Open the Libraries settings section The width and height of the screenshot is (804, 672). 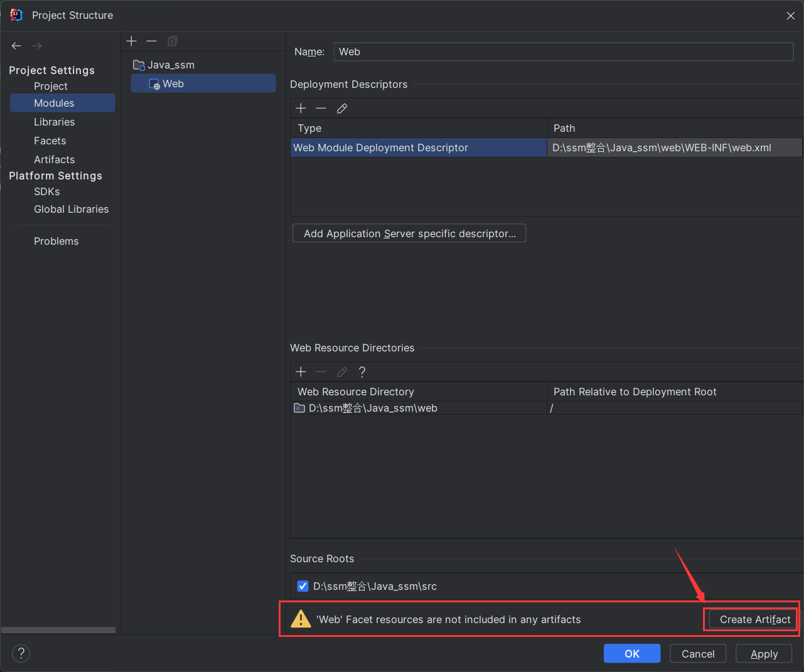54,122
